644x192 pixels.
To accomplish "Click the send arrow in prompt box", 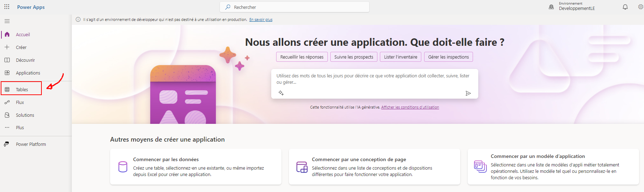I will click(x=468, y=93).
